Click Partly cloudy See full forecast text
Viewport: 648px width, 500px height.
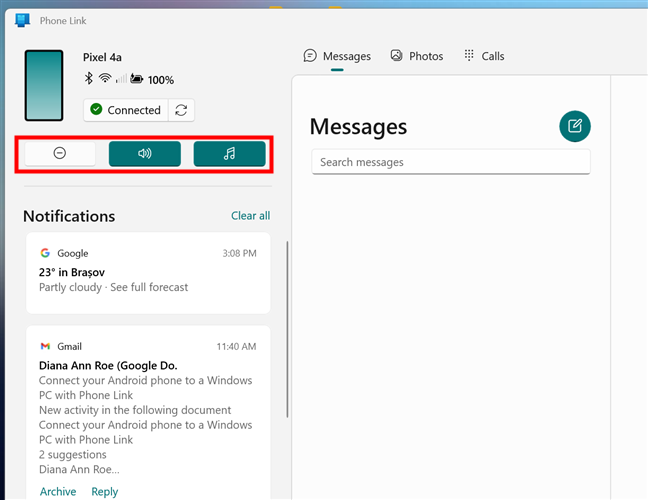click(114, 287)
